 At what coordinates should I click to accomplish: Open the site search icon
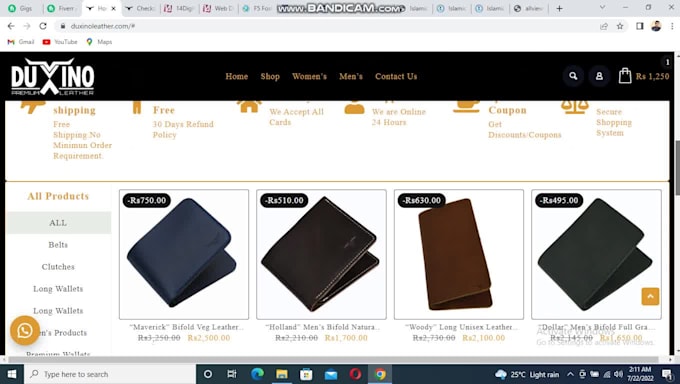(573, 76)
